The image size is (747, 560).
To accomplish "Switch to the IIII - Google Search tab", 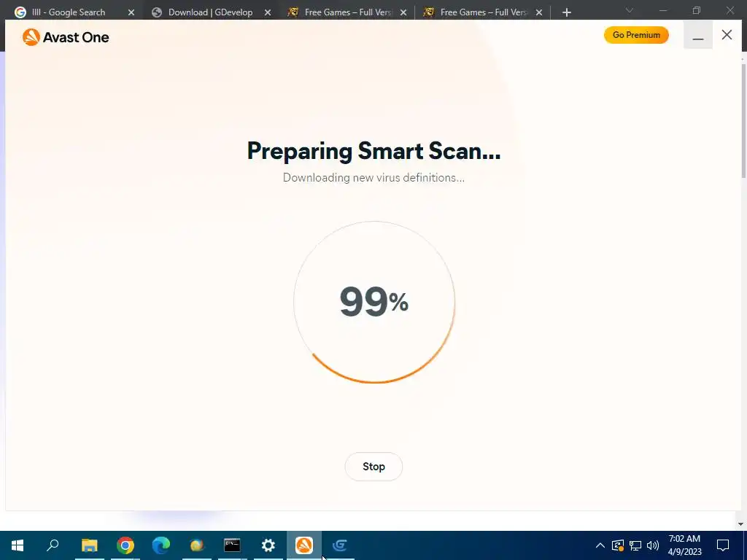I will [x=68, y=12].
